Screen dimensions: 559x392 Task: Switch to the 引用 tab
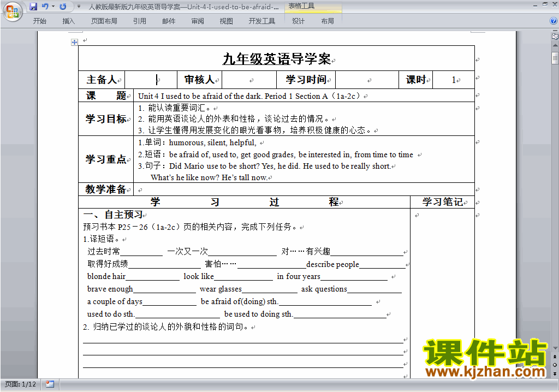140,21
